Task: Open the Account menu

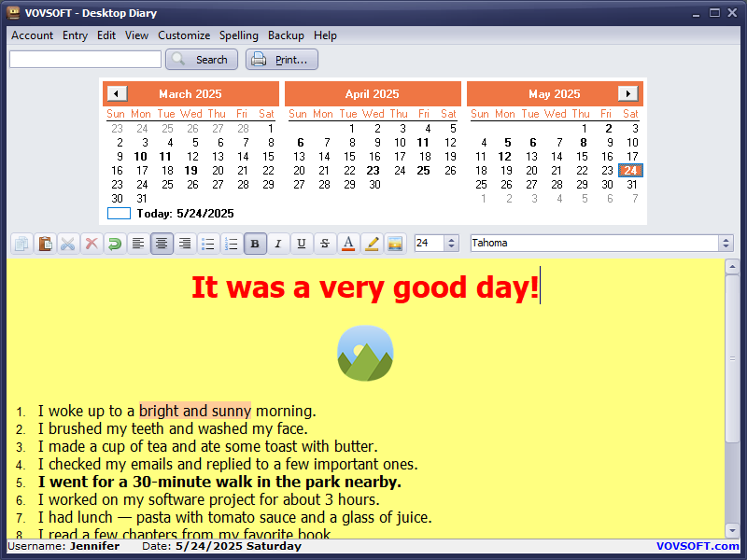Action: [33, 35]
